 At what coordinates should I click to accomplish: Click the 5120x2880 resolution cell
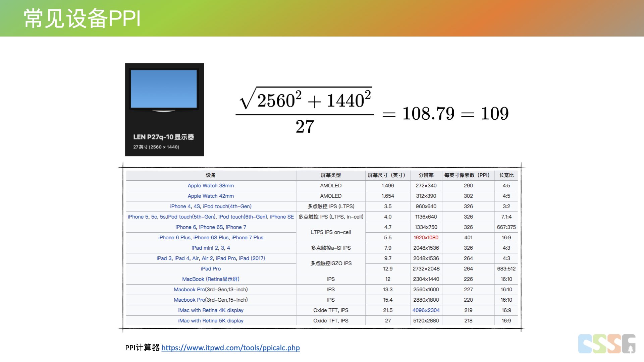click(426, 321)
